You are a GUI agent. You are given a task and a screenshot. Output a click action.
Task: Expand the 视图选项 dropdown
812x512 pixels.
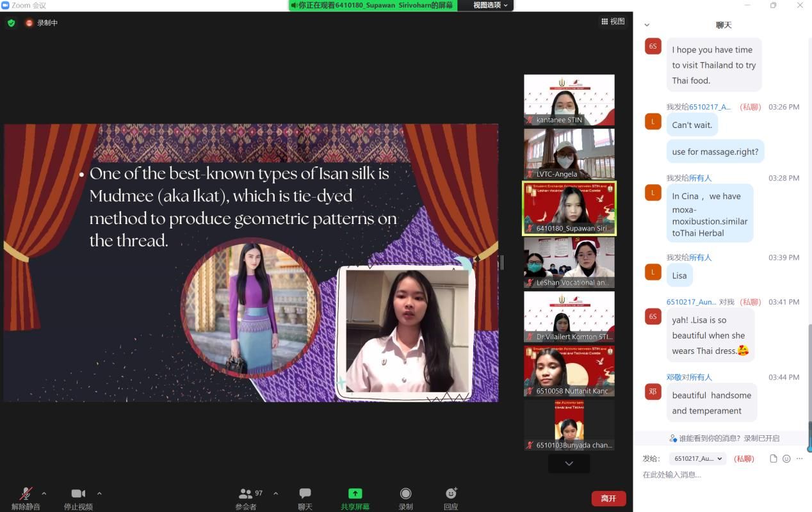(491, 5)
